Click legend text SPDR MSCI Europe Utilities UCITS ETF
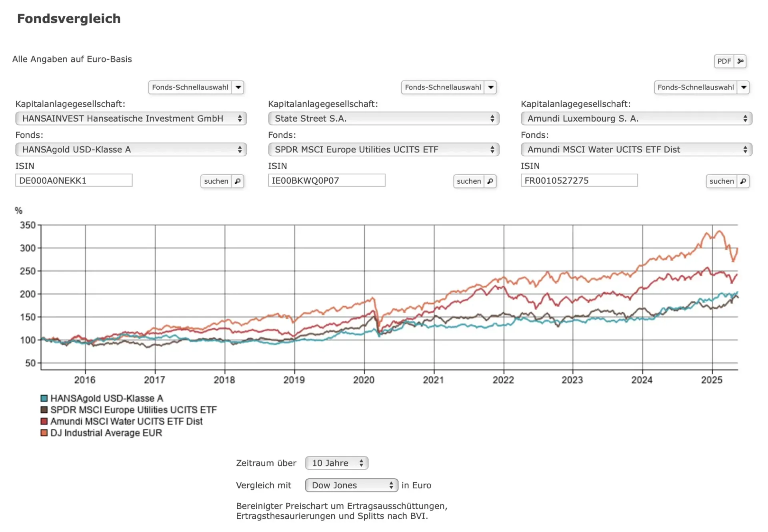Image resolution: width=768 pixels, height=532 pixels. [134, 410]
